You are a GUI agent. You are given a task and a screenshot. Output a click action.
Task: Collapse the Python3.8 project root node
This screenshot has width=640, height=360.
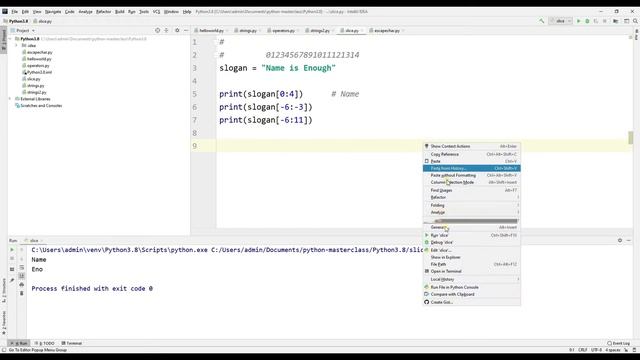10,39
